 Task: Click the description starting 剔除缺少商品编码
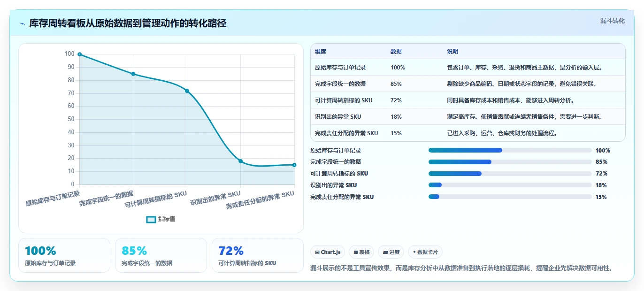[523, 84]
